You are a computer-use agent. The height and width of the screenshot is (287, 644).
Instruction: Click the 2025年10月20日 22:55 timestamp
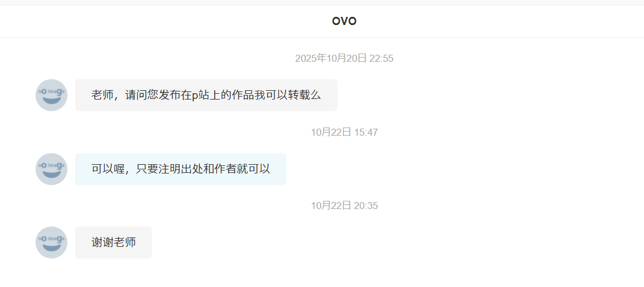pyautogui.click(x=344, y=58)
